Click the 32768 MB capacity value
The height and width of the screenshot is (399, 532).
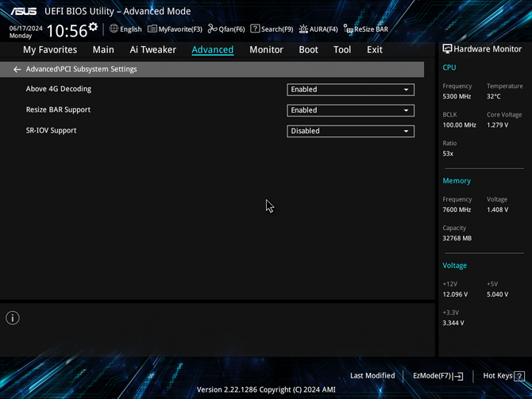tap(457, 238)
